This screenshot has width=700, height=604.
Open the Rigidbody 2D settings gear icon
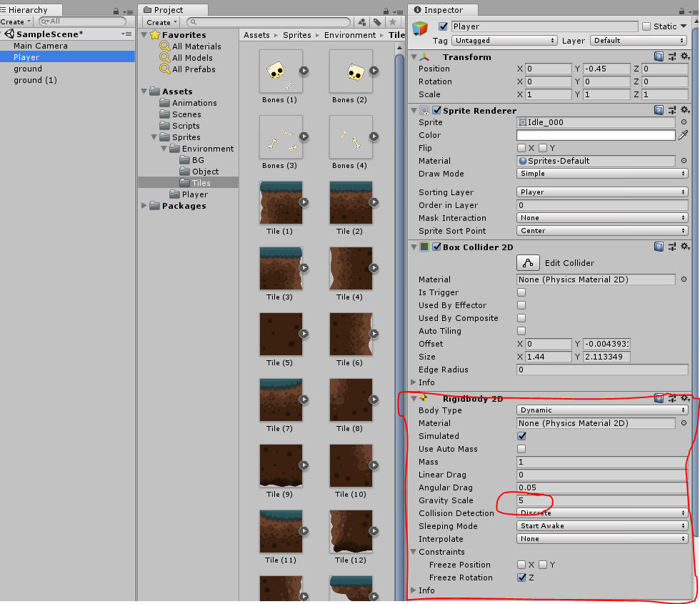click(685, 398)
